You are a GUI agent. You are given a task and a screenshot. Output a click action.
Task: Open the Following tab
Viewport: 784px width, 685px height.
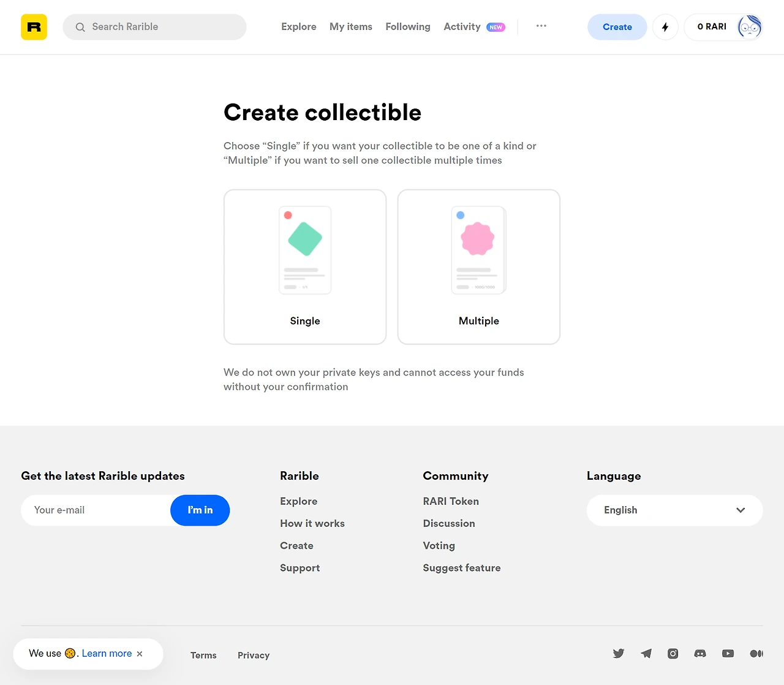coord(408,27)
